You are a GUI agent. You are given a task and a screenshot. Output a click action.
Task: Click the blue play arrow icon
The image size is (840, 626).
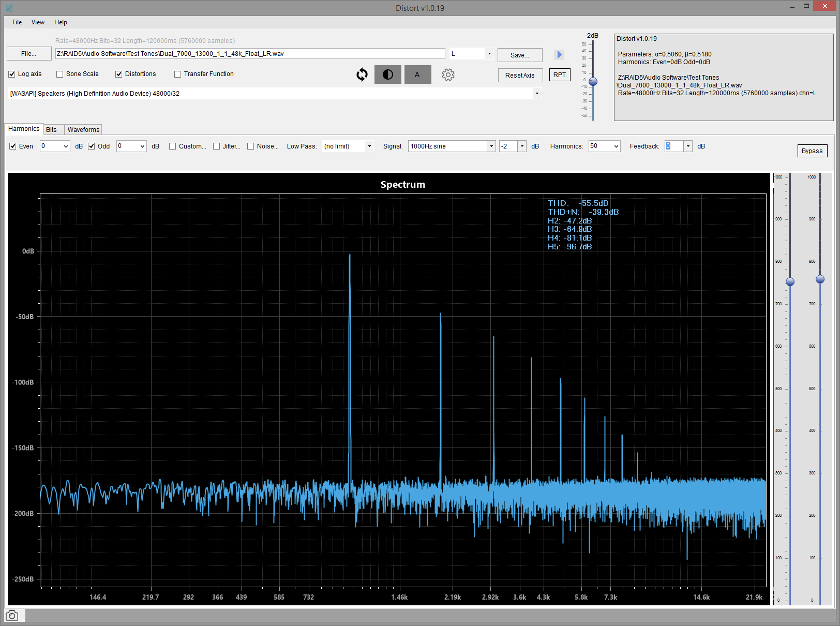click(559, 55)
